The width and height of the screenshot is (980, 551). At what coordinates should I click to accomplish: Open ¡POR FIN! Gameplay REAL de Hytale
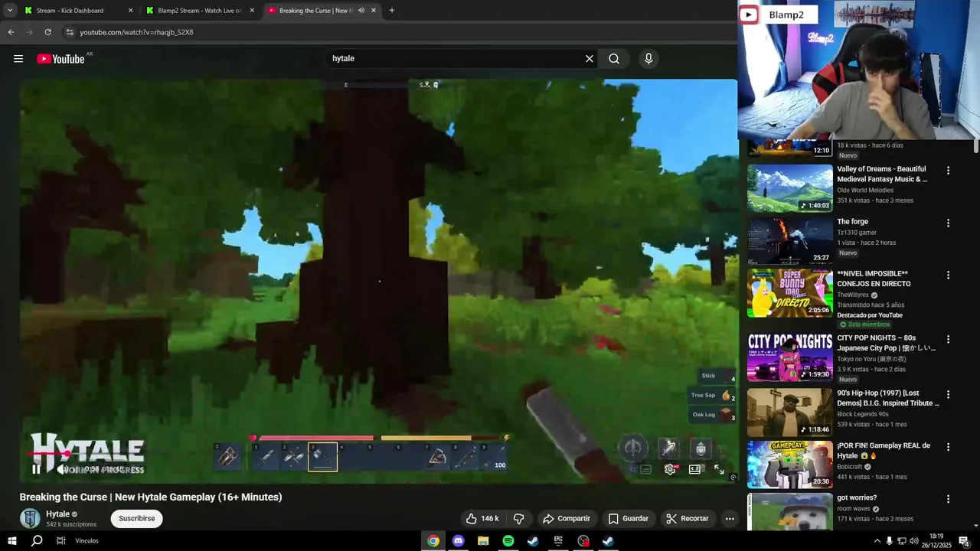[x=884, y=451]
